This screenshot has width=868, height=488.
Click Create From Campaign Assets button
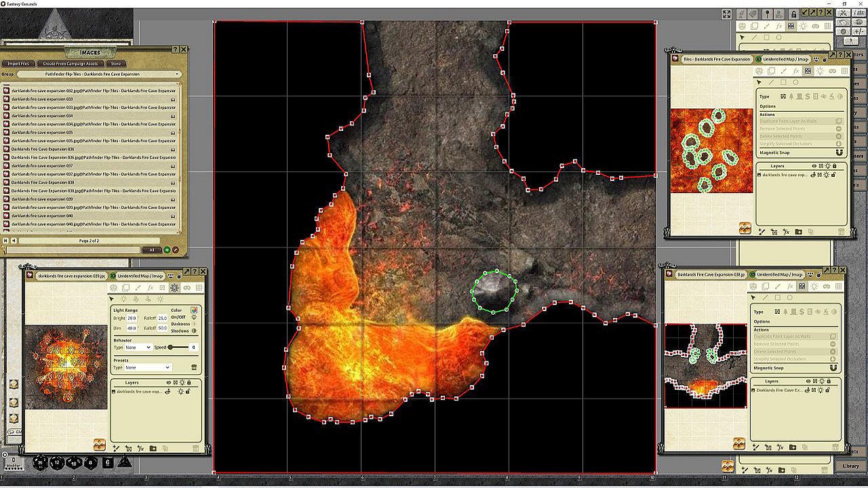pyautogui.click(x=71, y=64)
